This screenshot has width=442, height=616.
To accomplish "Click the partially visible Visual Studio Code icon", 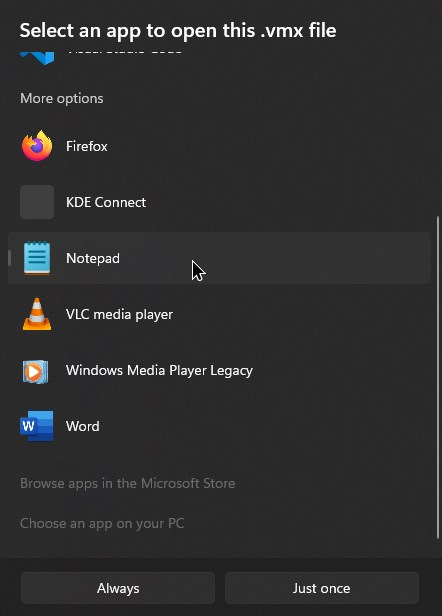I will click(37, 58).
